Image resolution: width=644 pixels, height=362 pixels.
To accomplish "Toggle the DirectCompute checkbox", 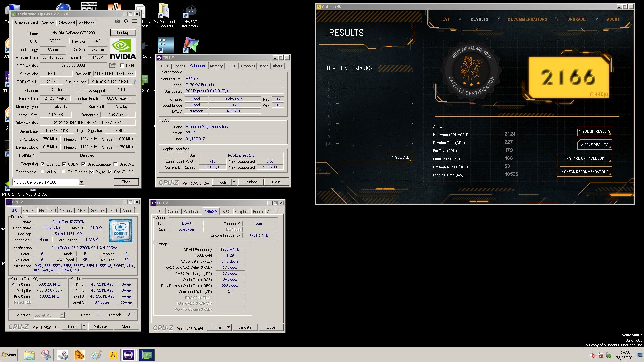I will tap(83, 164).
